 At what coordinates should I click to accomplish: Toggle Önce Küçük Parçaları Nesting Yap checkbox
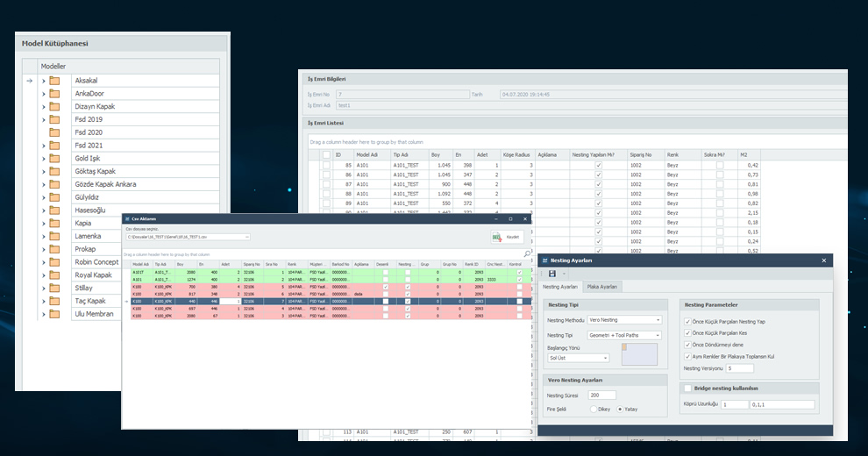point(687,322)
